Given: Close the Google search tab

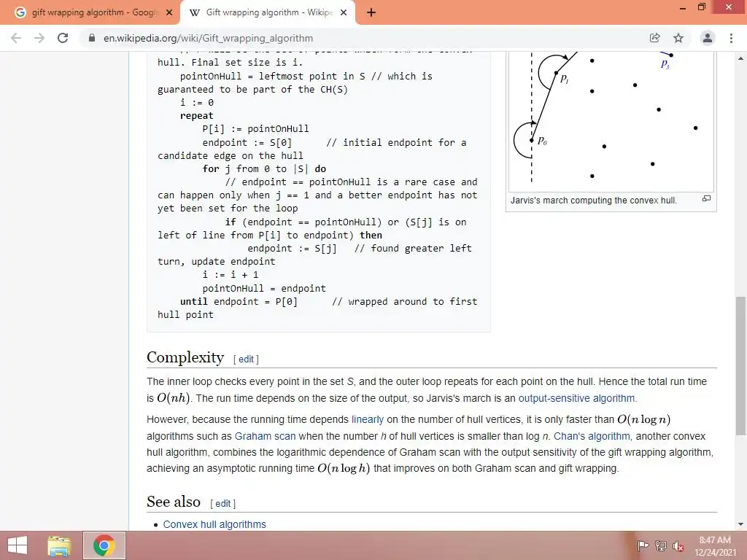Looking at the screenshot, I should pos(169,13).
